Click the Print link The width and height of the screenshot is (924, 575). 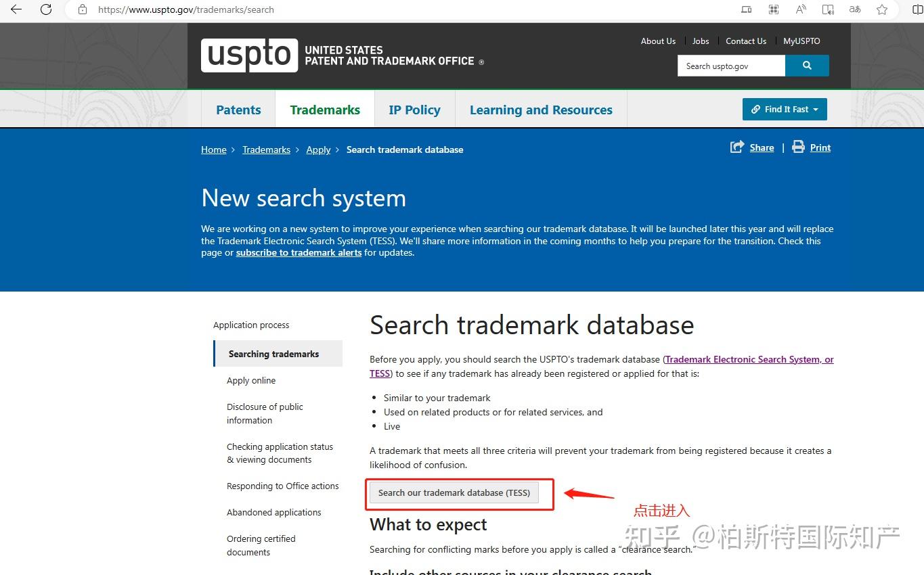[x=820, y=147]
